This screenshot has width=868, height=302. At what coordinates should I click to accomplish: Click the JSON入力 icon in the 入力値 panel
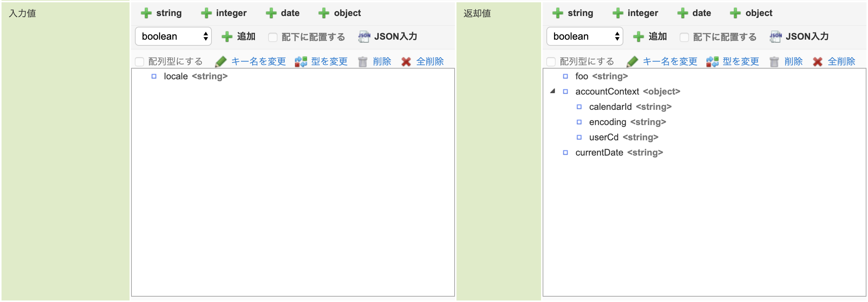364,36
